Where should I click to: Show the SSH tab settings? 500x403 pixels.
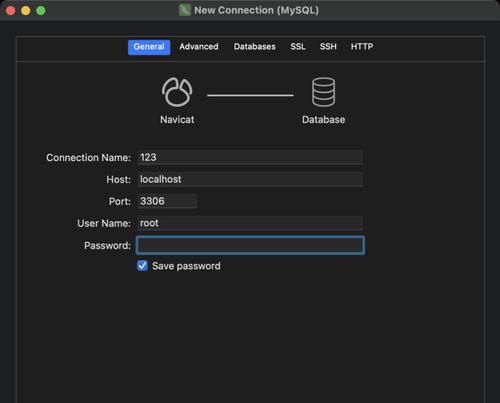[x=328, y=47]
